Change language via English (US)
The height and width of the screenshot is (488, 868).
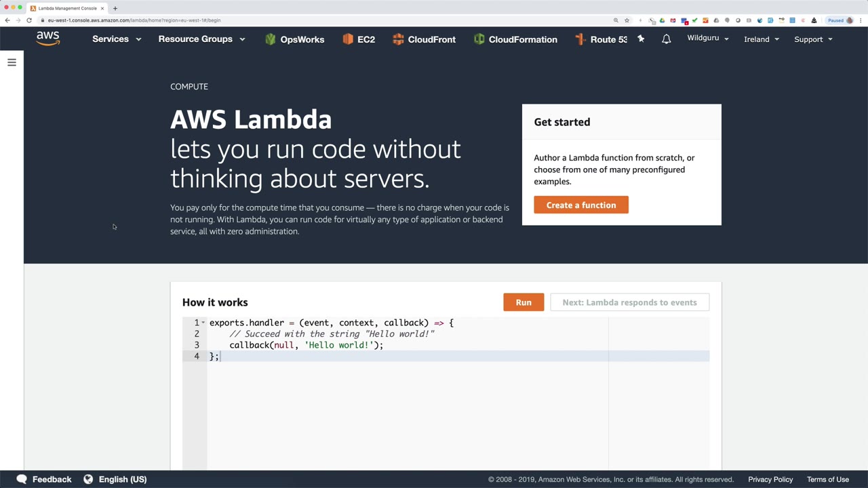(x=115, y=479)
